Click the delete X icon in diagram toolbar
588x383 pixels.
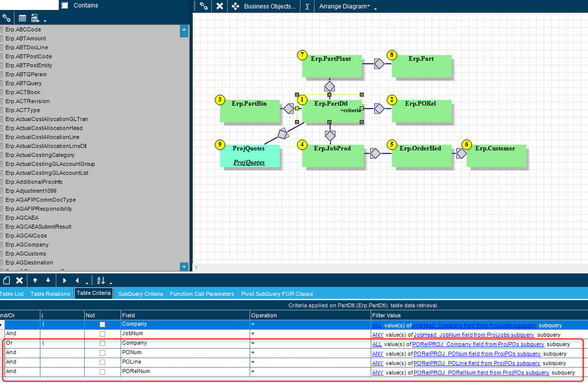coord(219,6)
